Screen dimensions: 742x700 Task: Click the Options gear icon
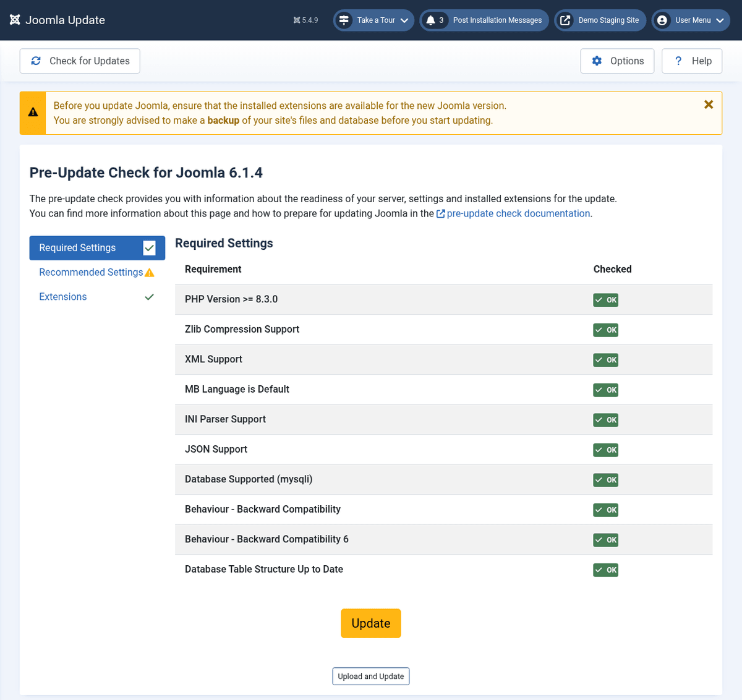[x=597, y=61]
